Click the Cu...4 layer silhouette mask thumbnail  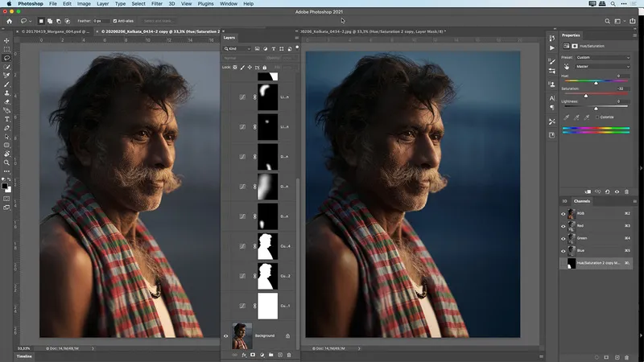click(267, 246)
